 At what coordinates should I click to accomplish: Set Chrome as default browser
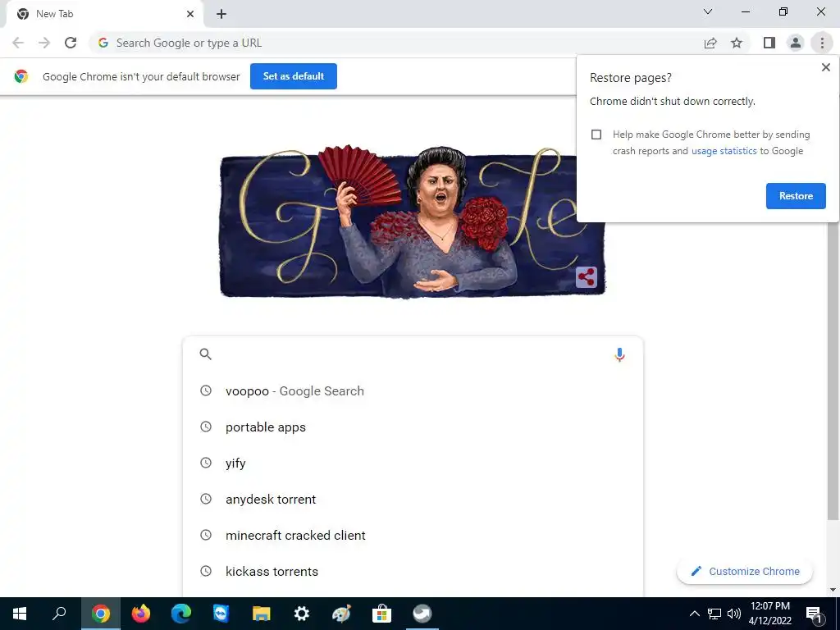click(294, 76)
